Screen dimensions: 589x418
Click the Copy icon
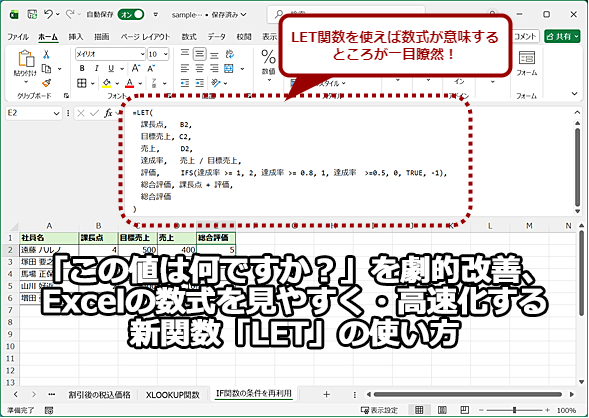click(46, 69)
